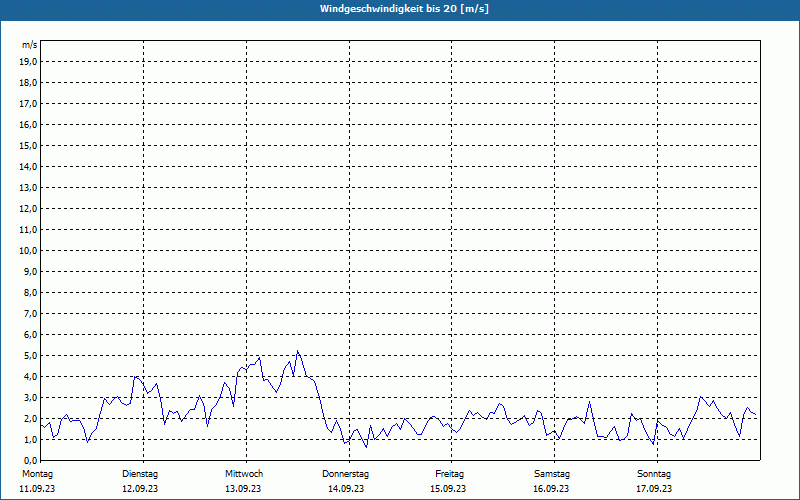Click the 14,0 y-axis label

[28, 166]
